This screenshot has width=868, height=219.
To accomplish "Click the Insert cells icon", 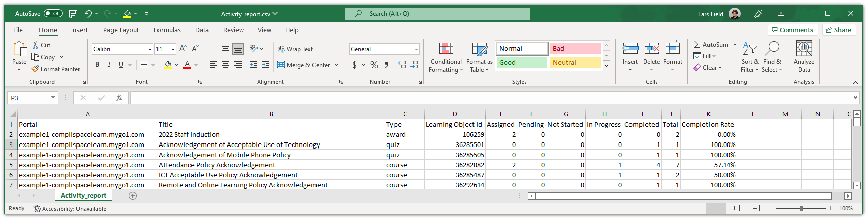I will tap(630, 49).
